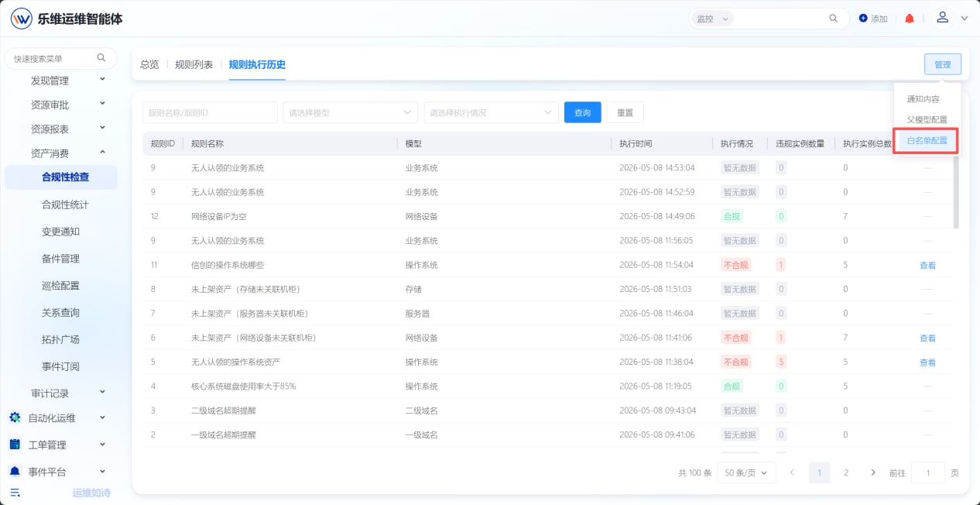Switch to 规则列表 tab
This screenshot has width=980, height=505.
pos(194,64)
